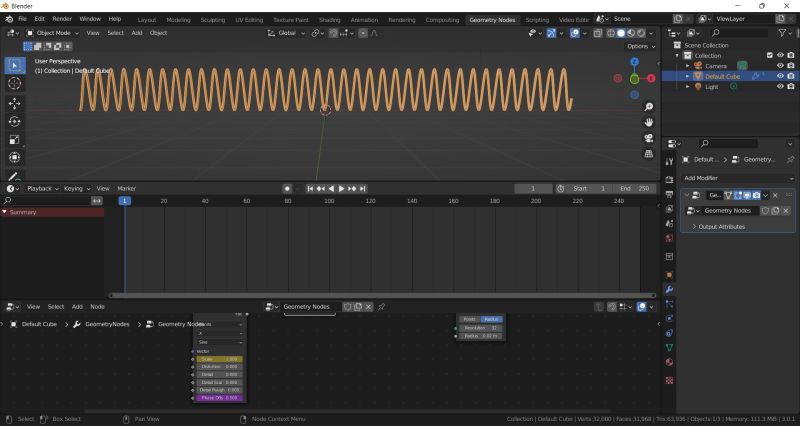Toggle modifier show in viewport monitor icon
This screenshot has height=426, width=800.
pyautogui.click(x=747, y=195)
